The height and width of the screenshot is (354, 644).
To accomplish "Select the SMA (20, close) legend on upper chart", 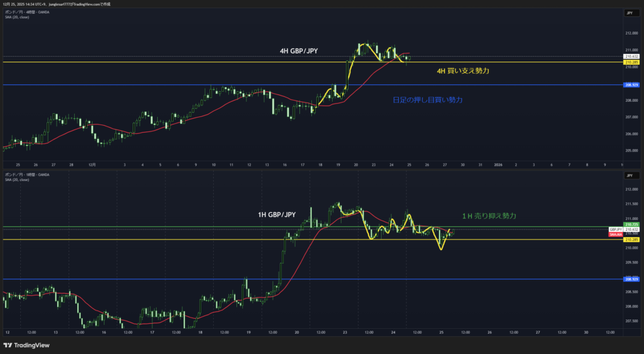I will pos(17,17).
